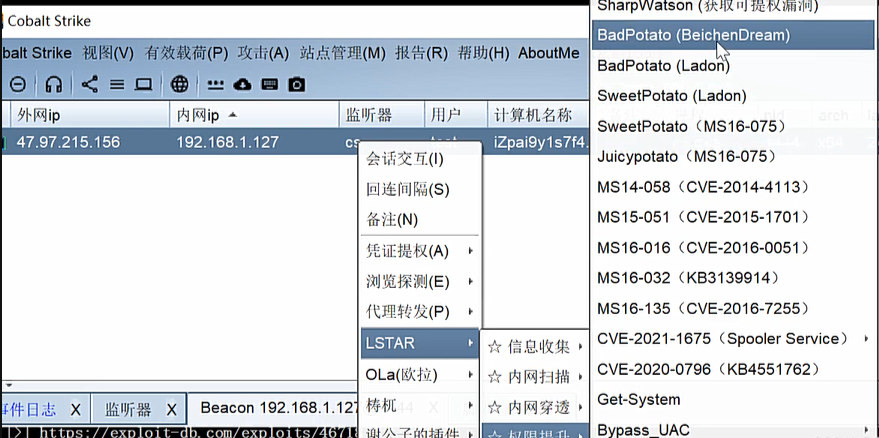Choose 备注(N) from context menu

tap(421, 219)
